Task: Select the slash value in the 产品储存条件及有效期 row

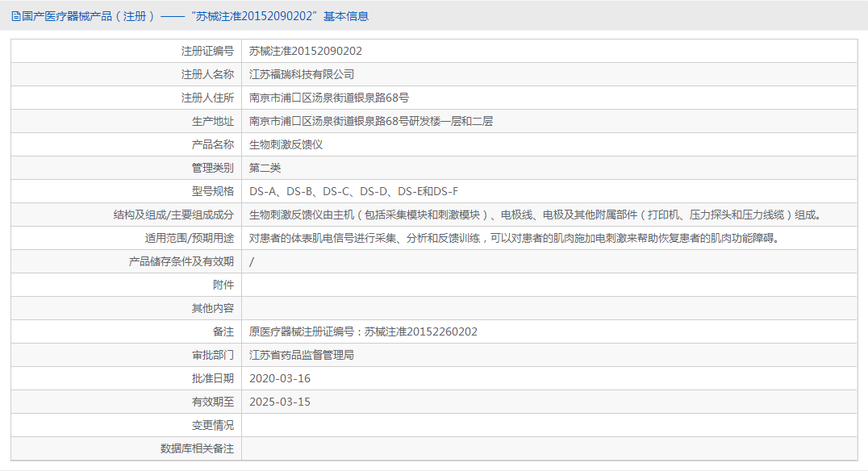Action: (x=252, y=262)
